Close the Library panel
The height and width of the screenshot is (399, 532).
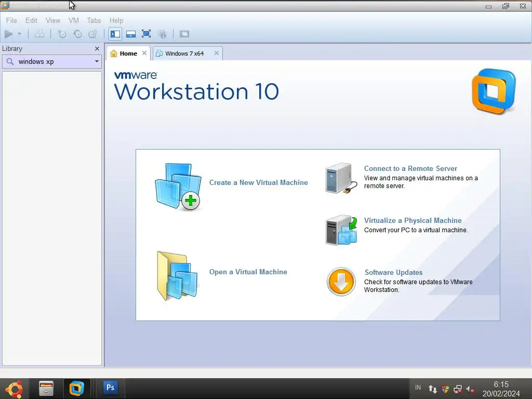coord(97,49)
